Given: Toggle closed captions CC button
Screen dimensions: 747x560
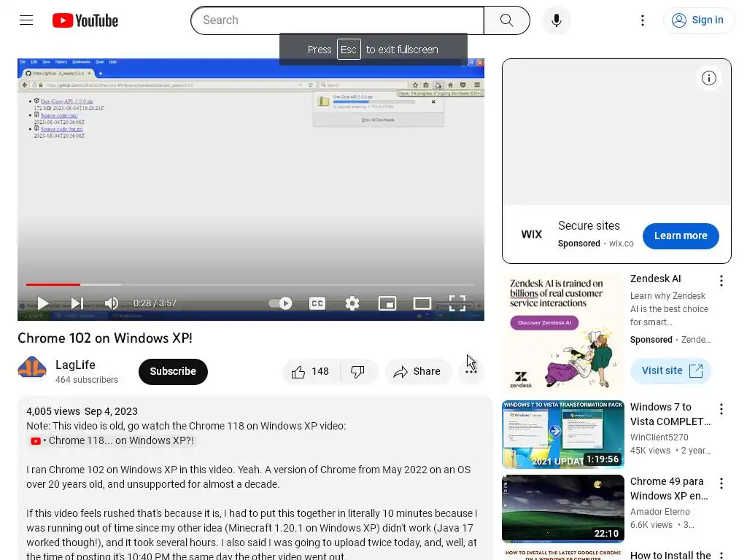Looking at the screenshot, I should point(317,303).
